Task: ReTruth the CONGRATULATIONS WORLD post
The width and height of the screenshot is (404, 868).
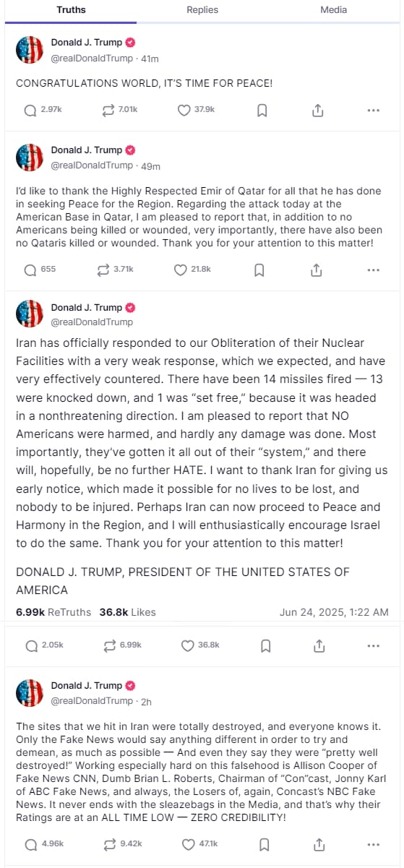Action: click(x=119, y=111)
